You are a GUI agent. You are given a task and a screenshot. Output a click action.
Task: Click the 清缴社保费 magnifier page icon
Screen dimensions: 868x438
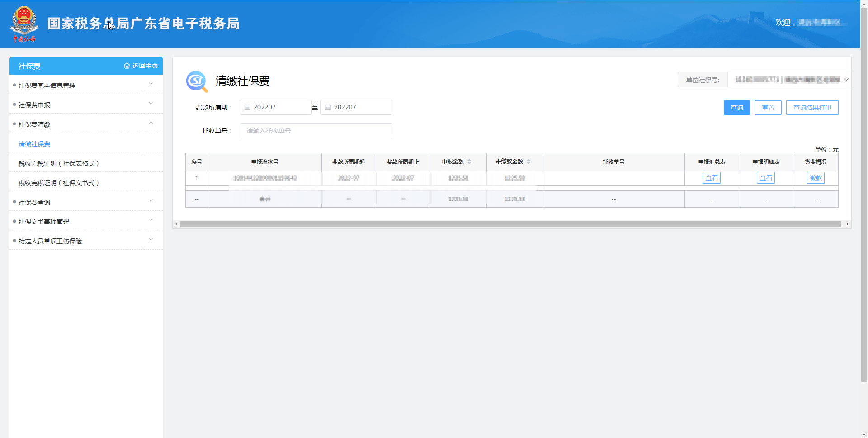(197, 81)
